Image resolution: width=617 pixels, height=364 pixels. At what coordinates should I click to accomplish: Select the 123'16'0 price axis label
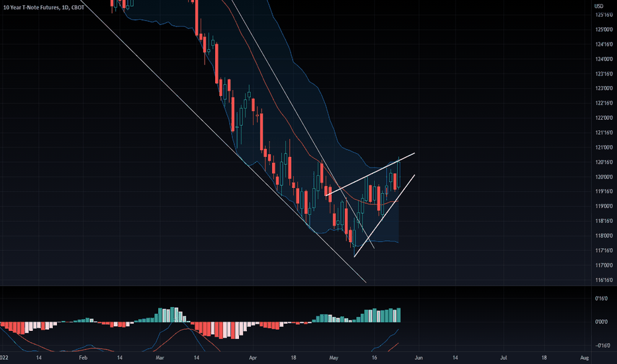604,73
